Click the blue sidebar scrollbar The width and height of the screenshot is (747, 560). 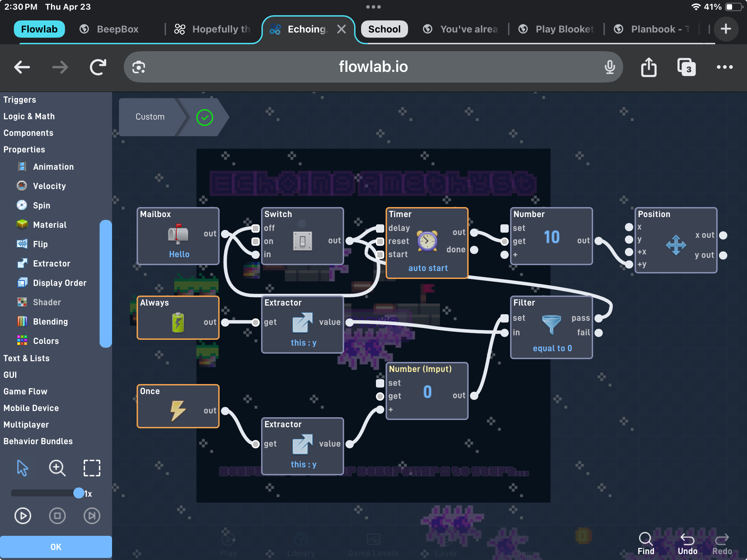105,283
